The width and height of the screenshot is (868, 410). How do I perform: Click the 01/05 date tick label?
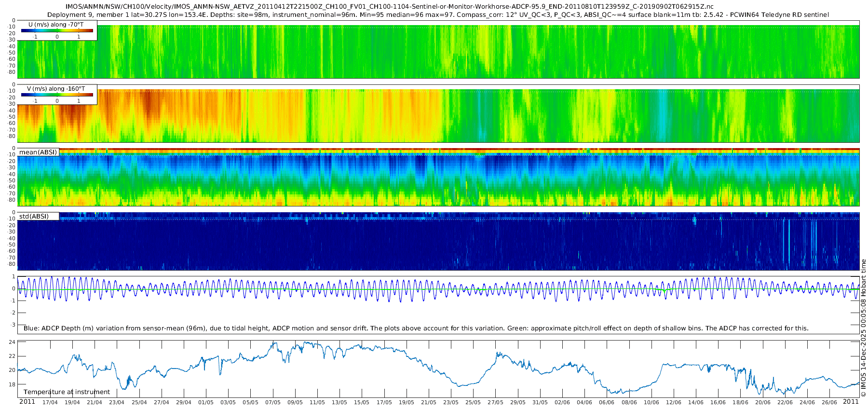tap(205, 402)
